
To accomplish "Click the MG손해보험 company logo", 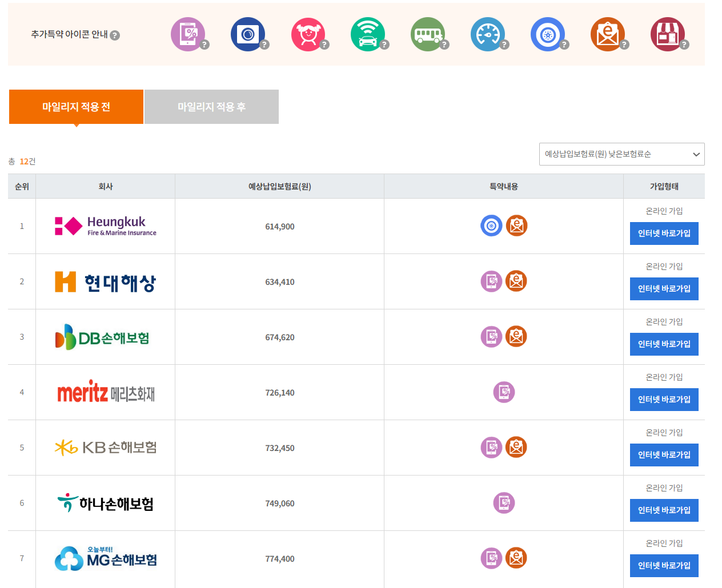I will (106, 558).
